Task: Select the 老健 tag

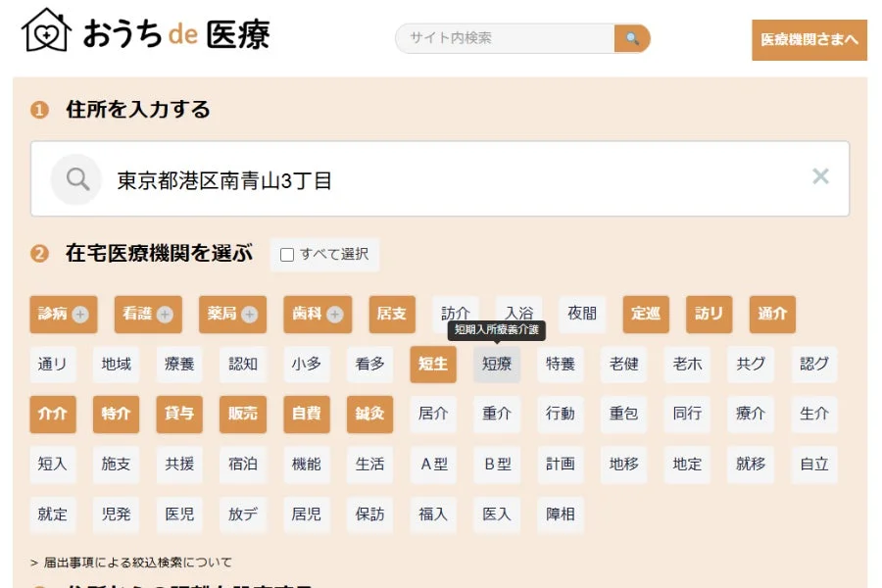Action: tap(624, 364)
